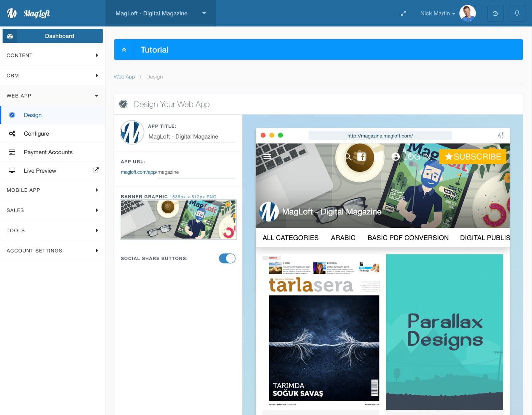Click the Web App breadcrumb link
Screen dimensions: 532x415
click(x=124, y=77)
